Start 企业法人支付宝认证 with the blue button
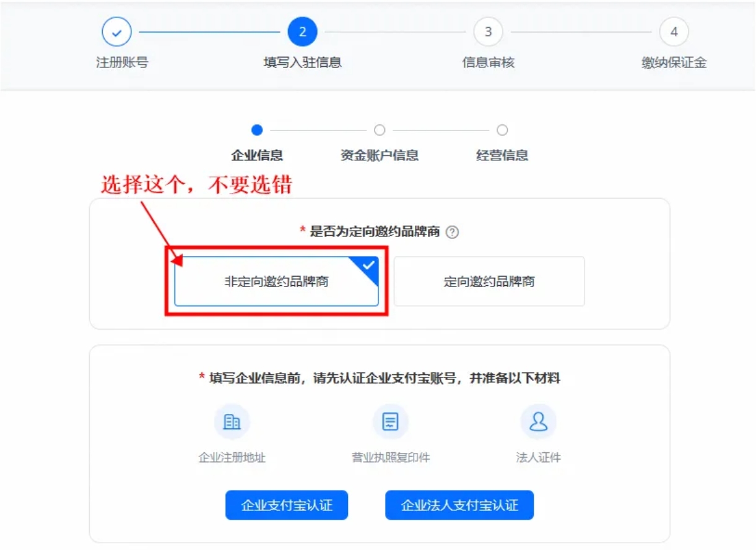Viewport: 756px width, 550px height. pyautogui.click(x=459, y=505)
